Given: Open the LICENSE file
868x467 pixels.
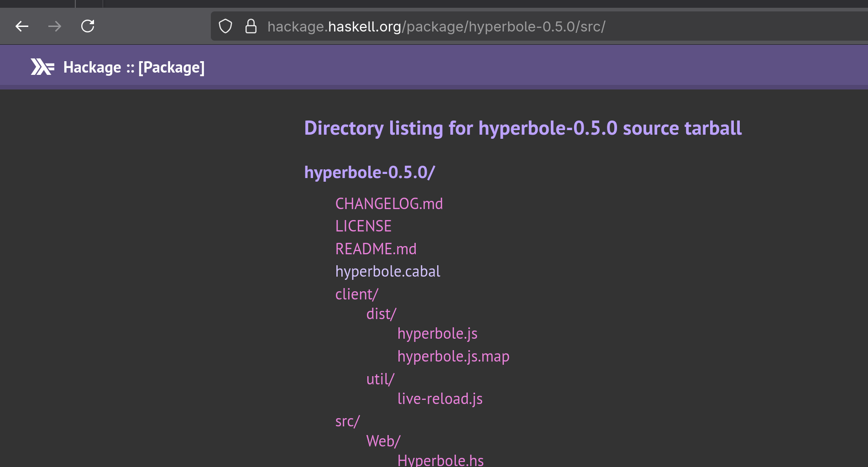Looking at the screenshot, I should click(x=363, y=226).
